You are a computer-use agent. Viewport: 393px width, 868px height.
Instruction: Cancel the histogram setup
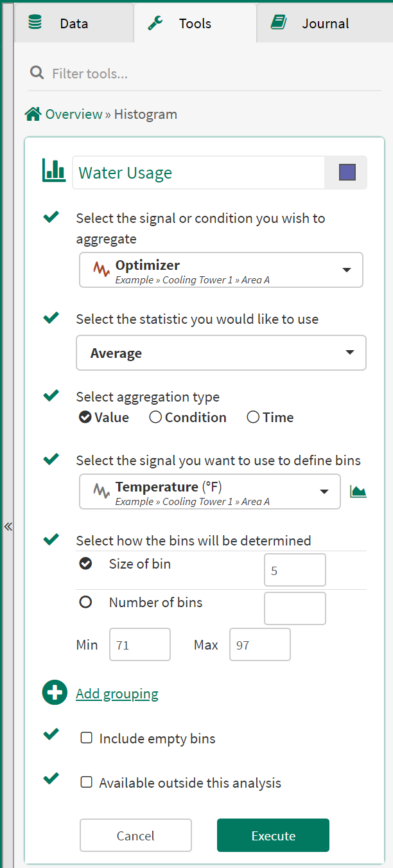(x=135, y=835)
